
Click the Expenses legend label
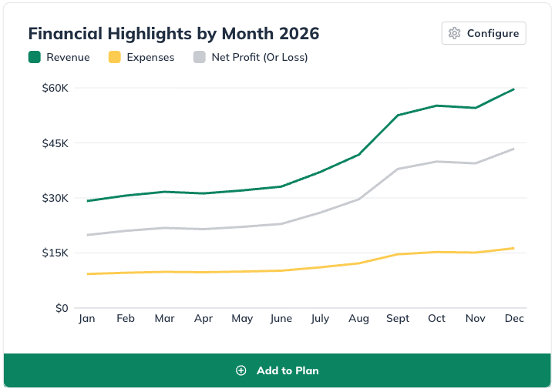click(150, 57)
